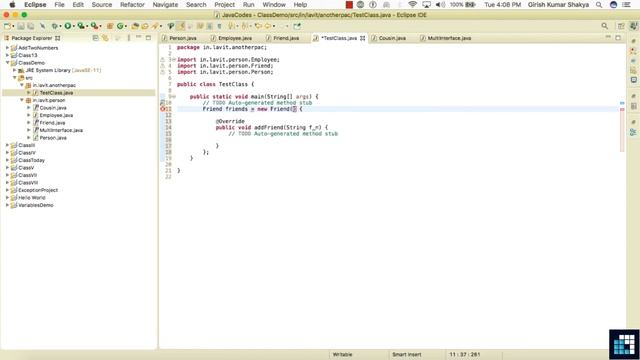Open the Run button dropdown arrow
The image size is (640, 360).
coord(74,27)
